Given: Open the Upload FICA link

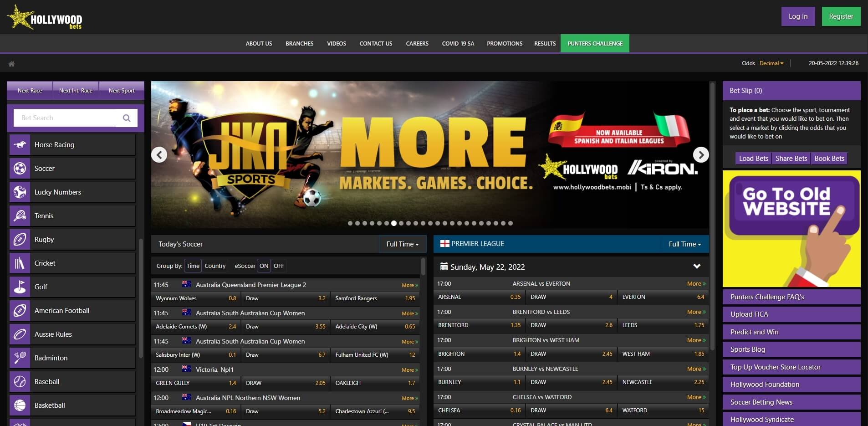Looking at the screenshot, I should (749, 314).
